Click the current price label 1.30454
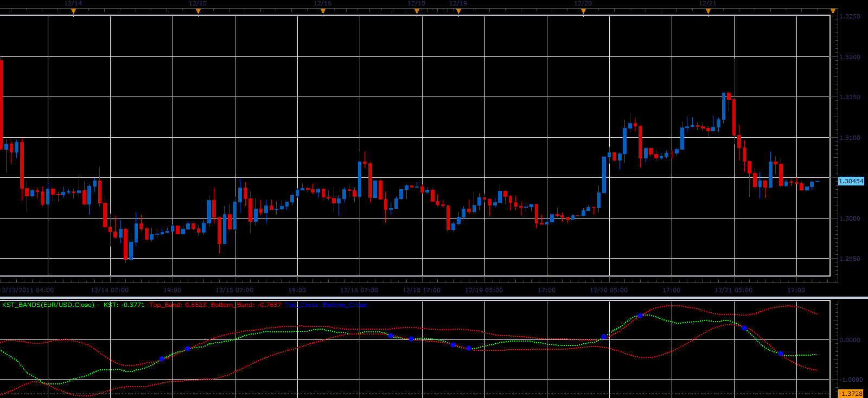Screen dimensions: 868x398 pos(851,181)
